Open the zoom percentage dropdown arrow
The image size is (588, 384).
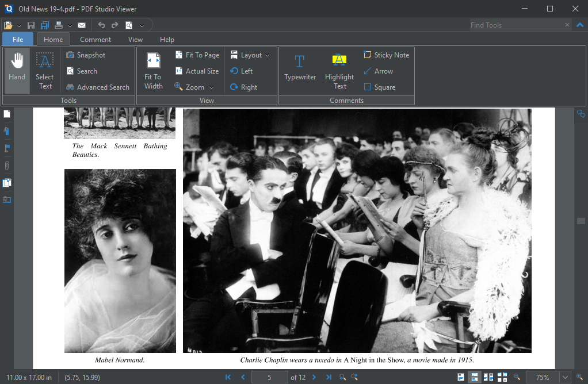(565, 377)
